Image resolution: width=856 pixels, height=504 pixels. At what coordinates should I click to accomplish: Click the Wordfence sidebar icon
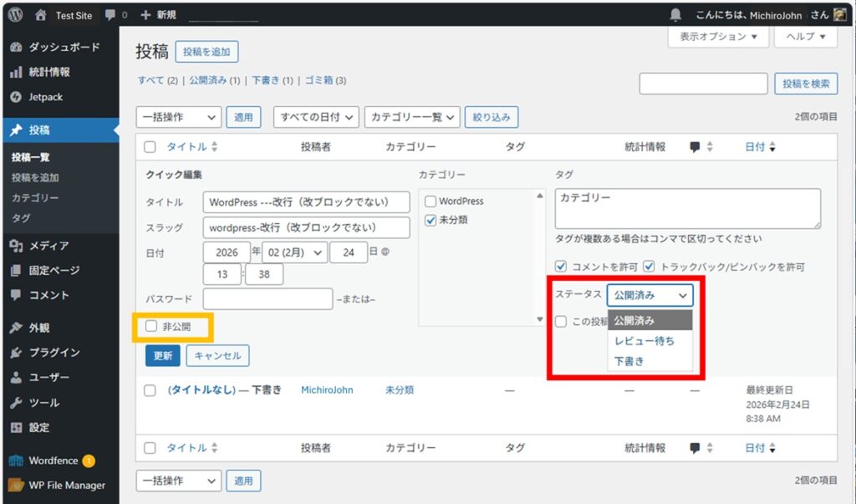click(15, 461)
